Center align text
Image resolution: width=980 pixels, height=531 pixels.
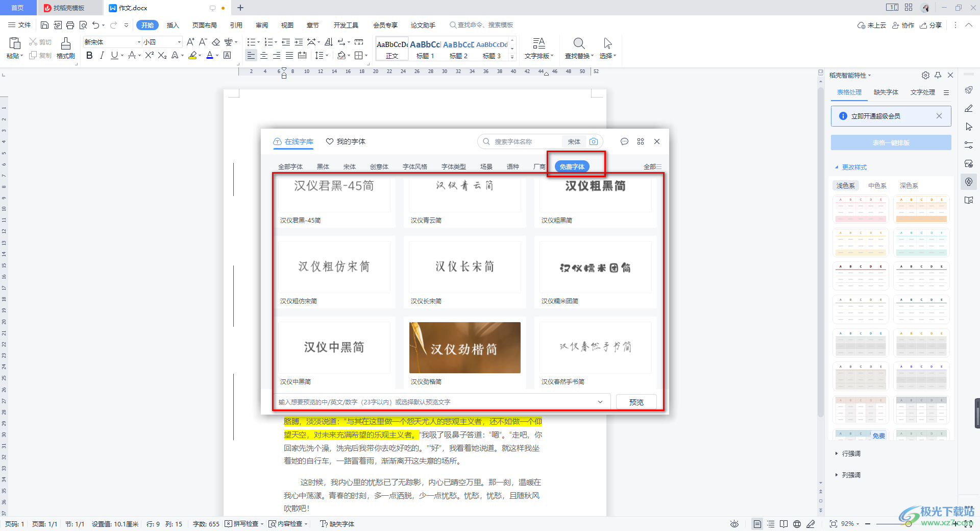264,55
